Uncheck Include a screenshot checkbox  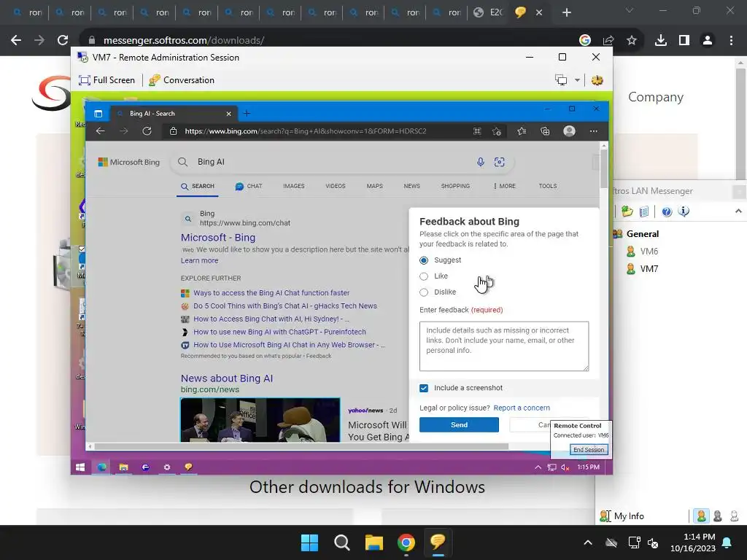(424, 388)
